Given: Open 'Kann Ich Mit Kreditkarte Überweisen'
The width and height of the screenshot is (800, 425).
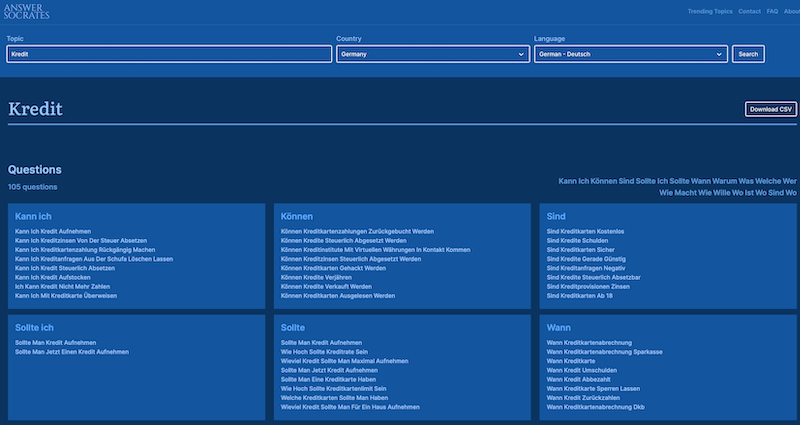Looking at the screenshot, I should [65, 296].
